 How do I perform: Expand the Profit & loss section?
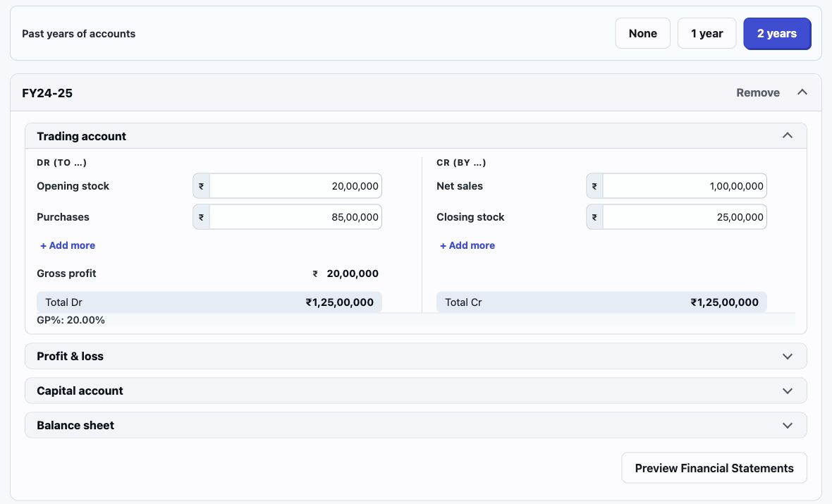(415, 356)
